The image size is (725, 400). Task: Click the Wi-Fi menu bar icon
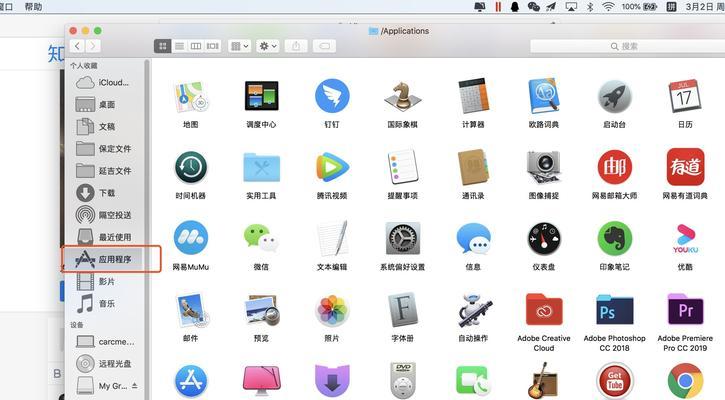[x=608, y=6]
